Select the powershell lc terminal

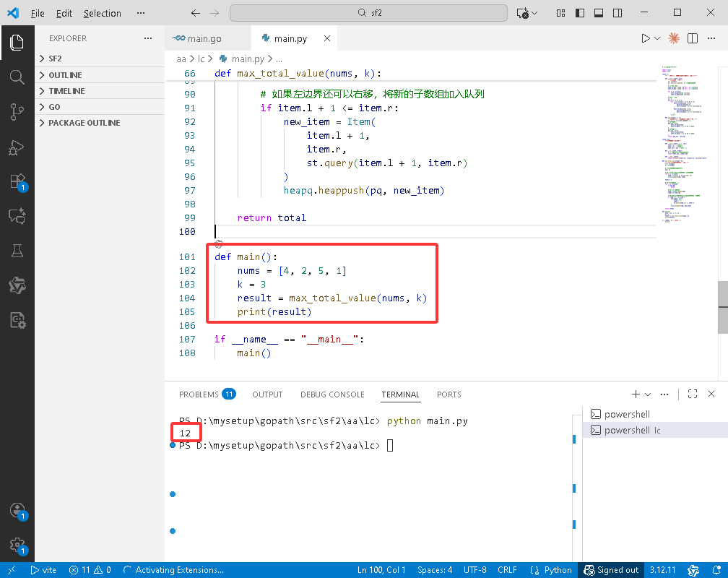tap(655, 430)
